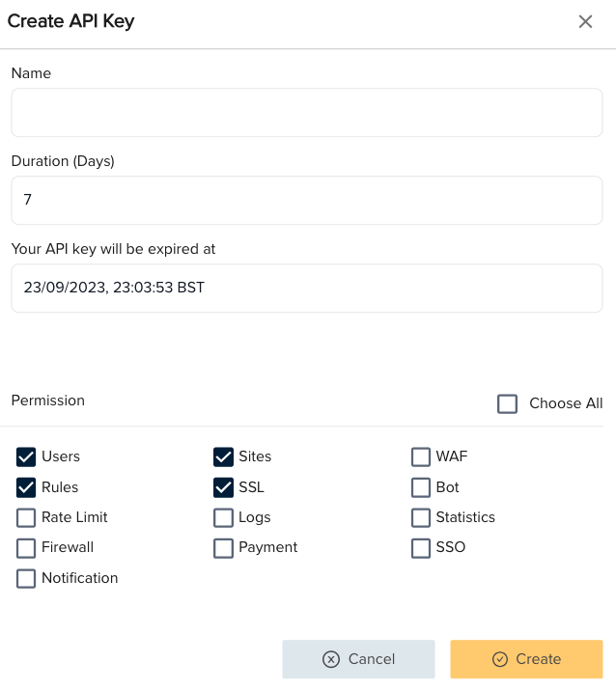
Task: Check the WAF permission
Action: pyautogui.click(x=421, y=456)
